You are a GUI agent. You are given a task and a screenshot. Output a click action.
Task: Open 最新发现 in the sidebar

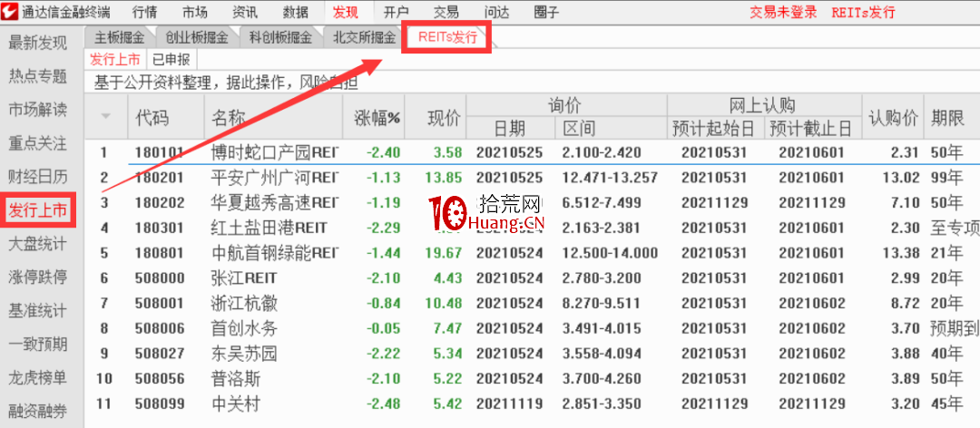37,44
